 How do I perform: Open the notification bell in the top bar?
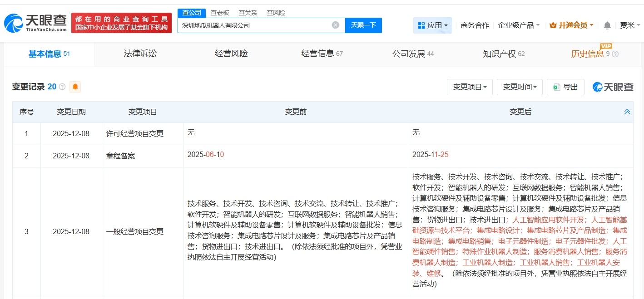pos(607,25)
